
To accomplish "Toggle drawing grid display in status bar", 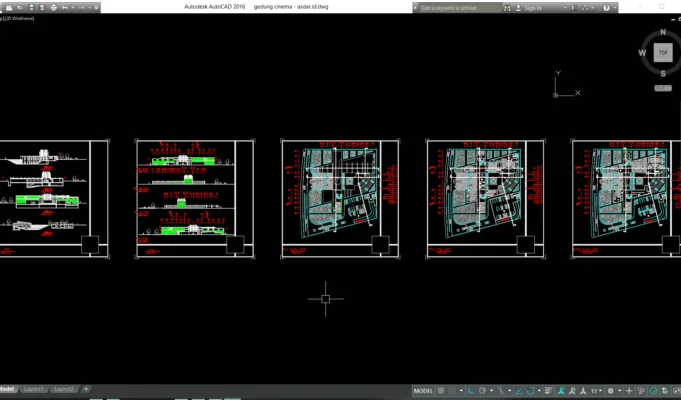I will click(441, 391).
